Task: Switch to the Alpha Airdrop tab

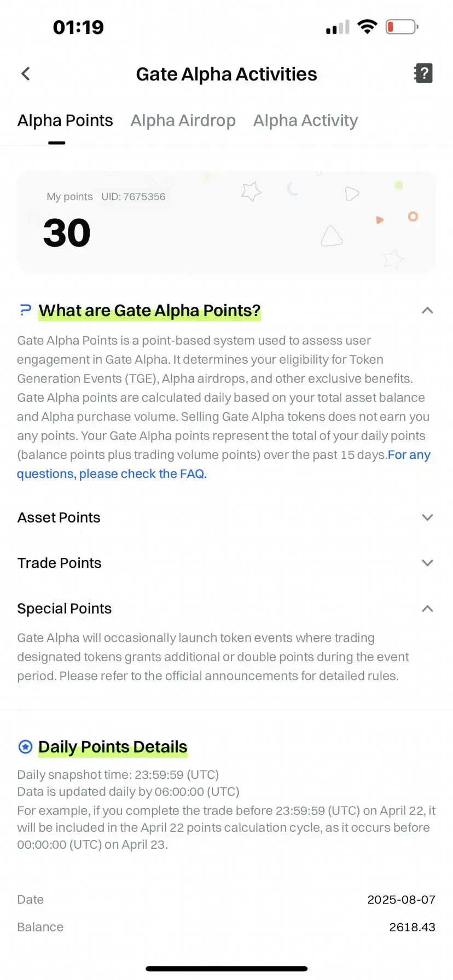Action: (183, 120)
